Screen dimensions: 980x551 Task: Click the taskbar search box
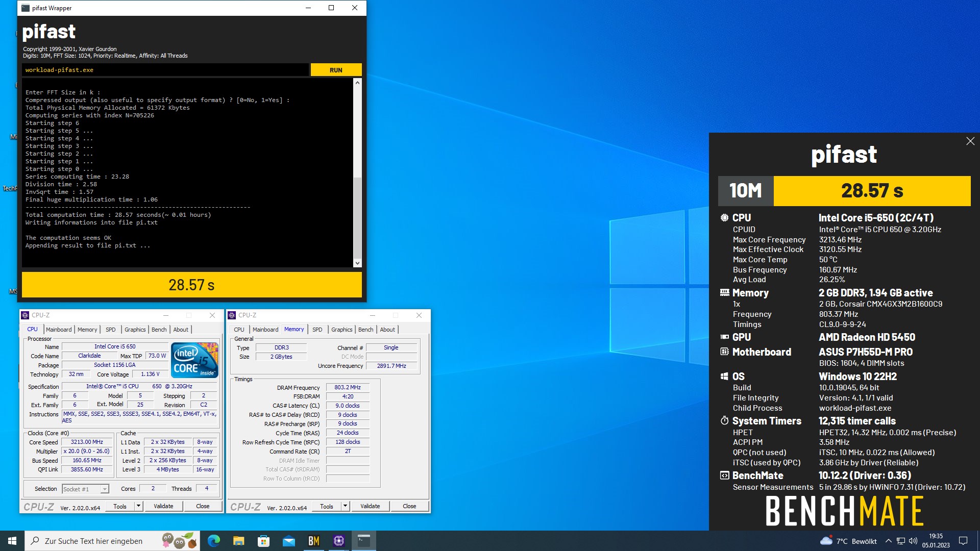click(x=112, y=541)
